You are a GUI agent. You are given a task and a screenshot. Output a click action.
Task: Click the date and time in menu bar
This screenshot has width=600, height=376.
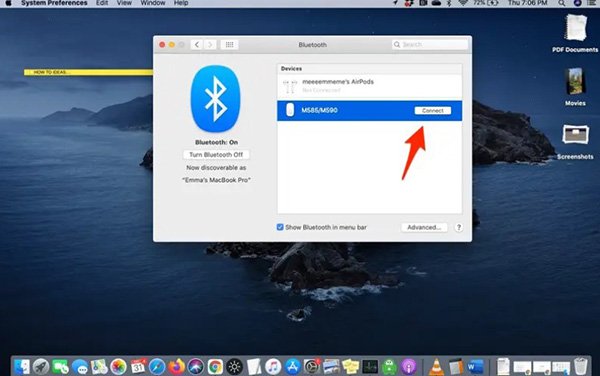[527, 3]
